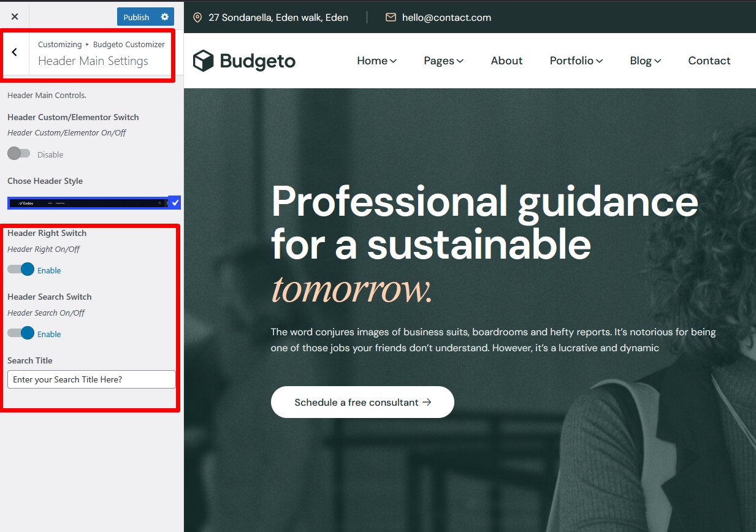Viewport: 756px width, 532px height.
Task: Expand the Home menu dropdown
Action: pos(376,61)
